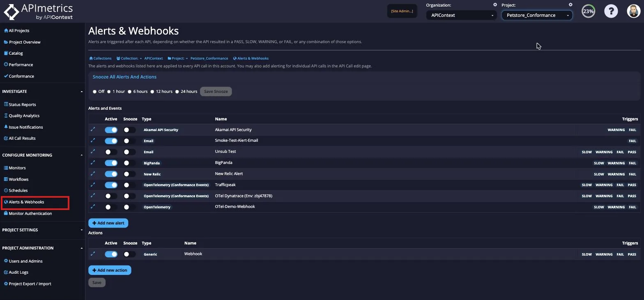Expand the Smoke-Test-Alert-Email row icon

click(93, 141)
